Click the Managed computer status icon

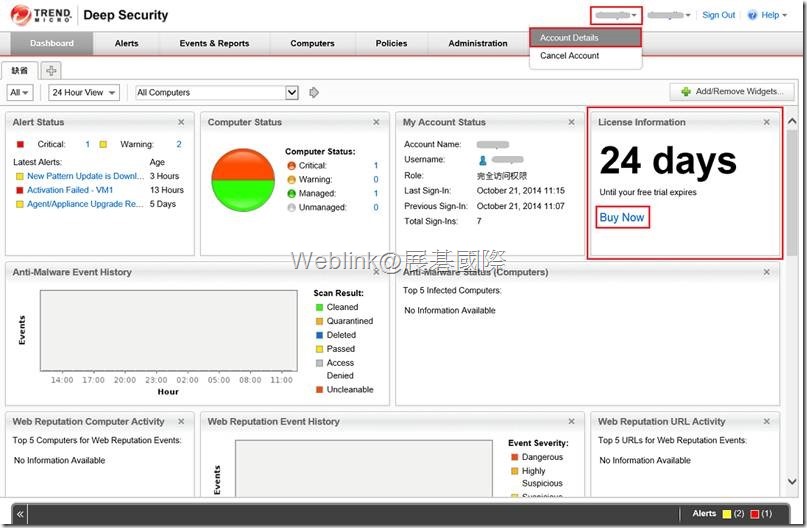(x=291, y=193)
